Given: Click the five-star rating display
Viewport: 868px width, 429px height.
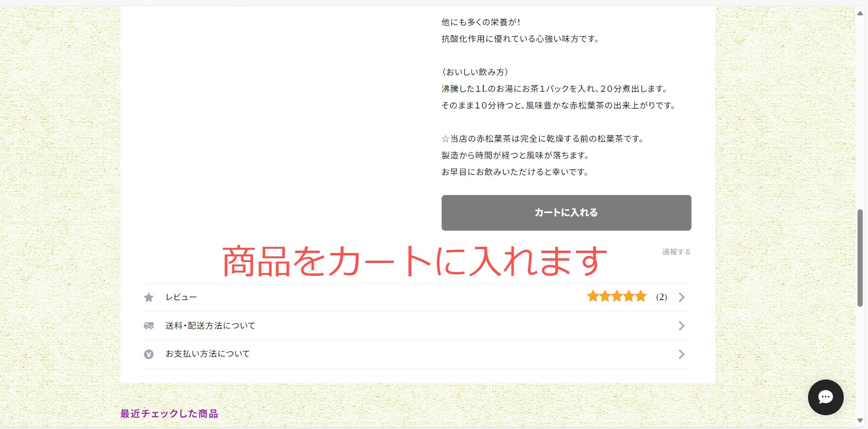Looking at the screenshot, I should (617, 297).
